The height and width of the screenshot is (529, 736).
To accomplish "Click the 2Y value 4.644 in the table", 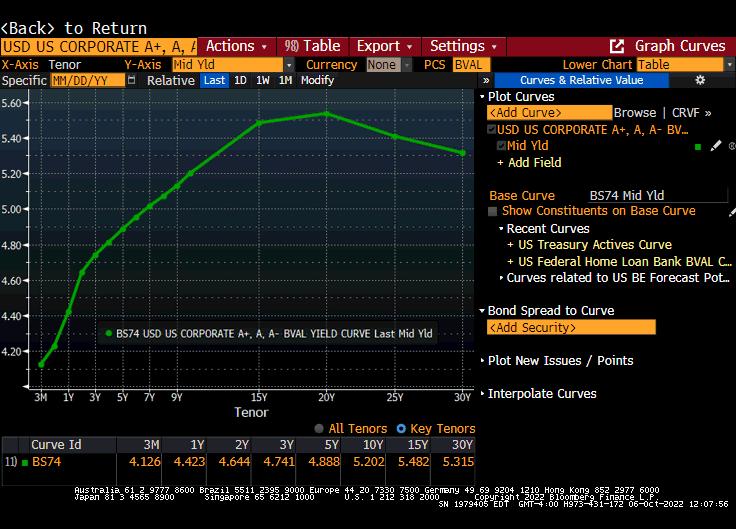I will [x=234, y=462].
